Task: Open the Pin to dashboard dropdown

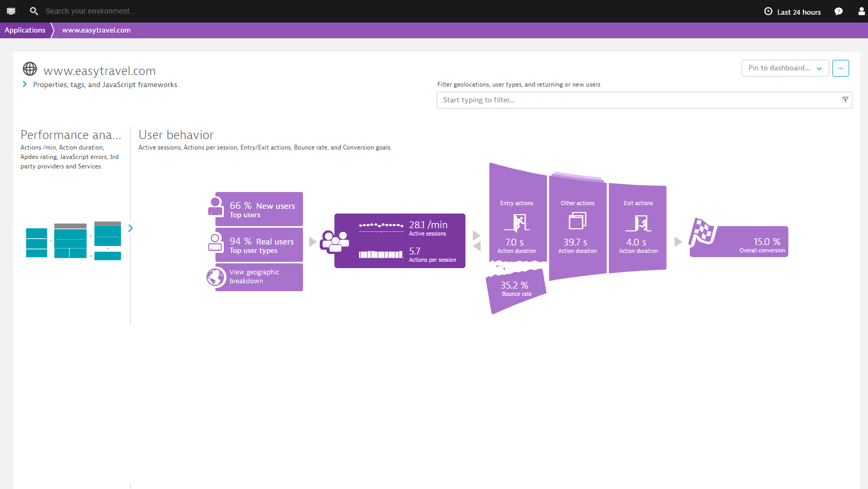Action: click(x=785, y=68)
